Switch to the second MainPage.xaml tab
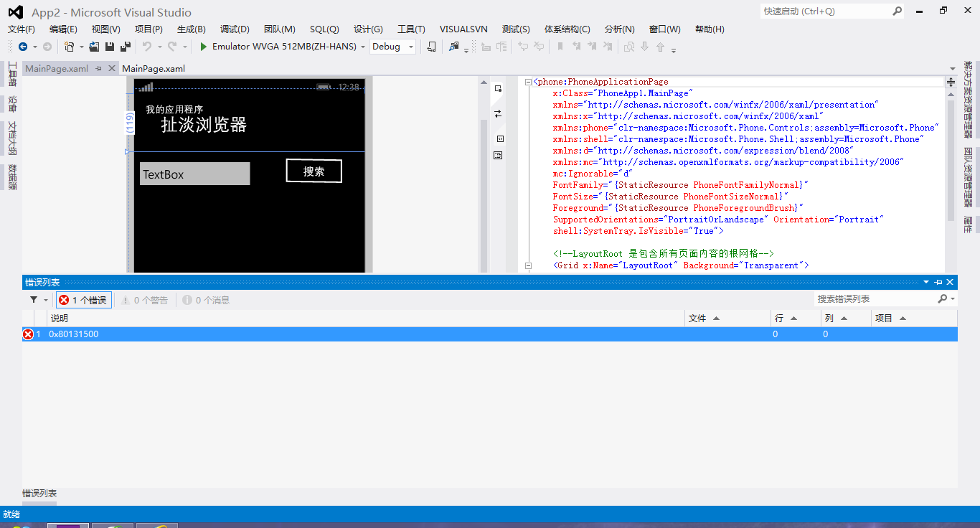 (154, 68)
